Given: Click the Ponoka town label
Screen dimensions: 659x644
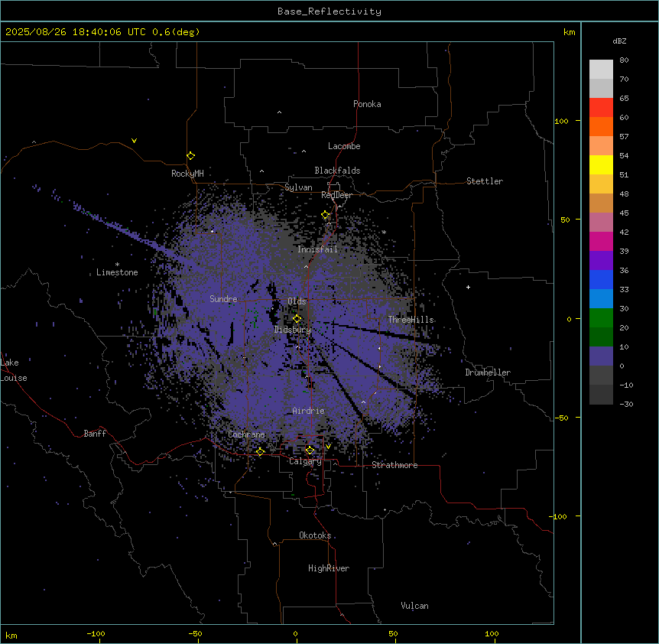Looking at the screenshot, I should click(367, 104).
